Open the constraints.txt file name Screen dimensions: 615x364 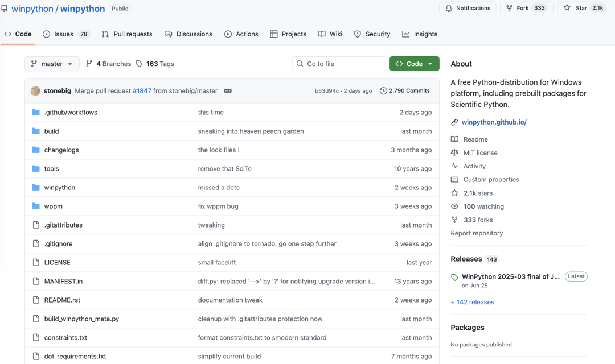(66, 338)
